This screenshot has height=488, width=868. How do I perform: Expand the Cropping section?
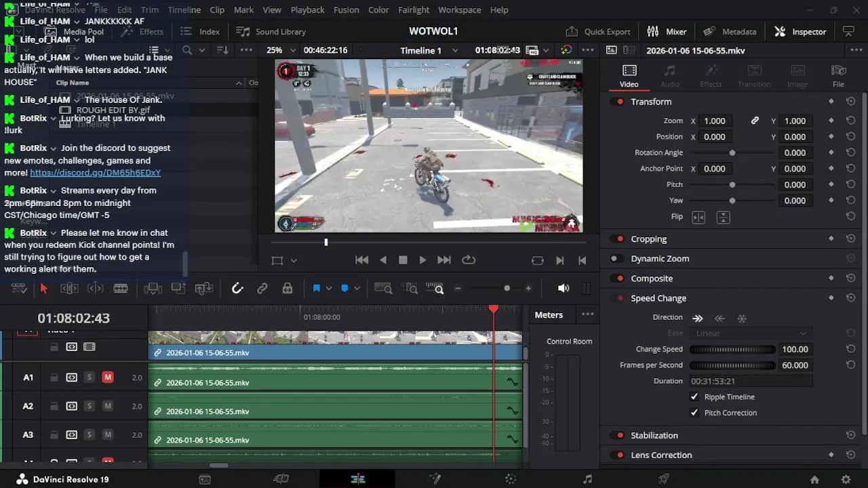(x=649, y=239)
